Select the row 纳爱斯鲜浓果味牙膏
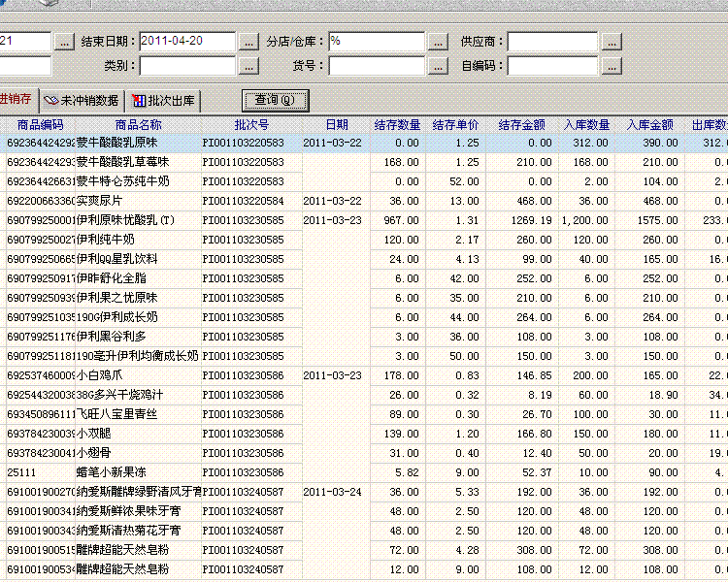Screen dimensions: 728x582 [x=364, y=511]
